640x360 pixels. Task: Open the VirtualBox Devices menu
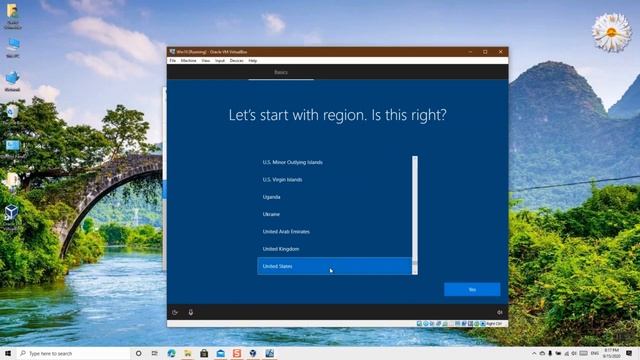click(237, 60)
